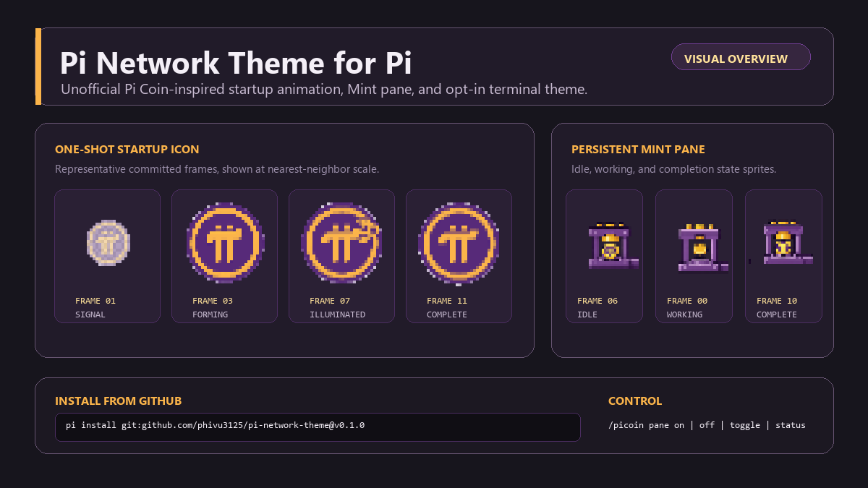Click the Persistent Mint Pane heading
Image resolution: width=868 pixels, height=488 pixels.
coord(638,150)
